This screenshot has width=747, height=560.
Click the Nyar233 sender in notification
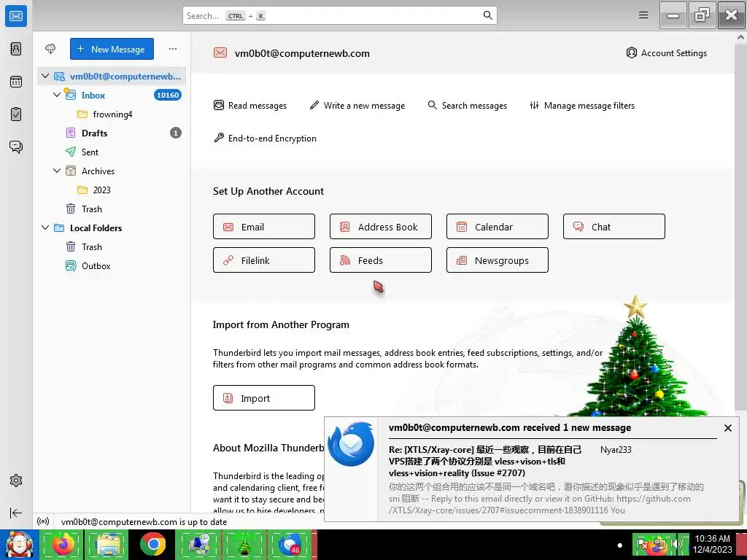(616, 449)
